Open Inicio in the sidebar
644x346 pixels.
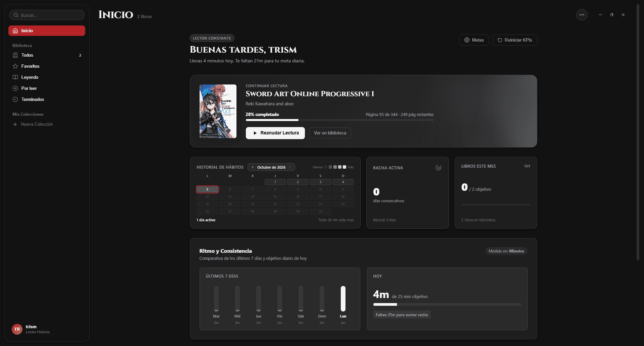[x=47, y=31]
